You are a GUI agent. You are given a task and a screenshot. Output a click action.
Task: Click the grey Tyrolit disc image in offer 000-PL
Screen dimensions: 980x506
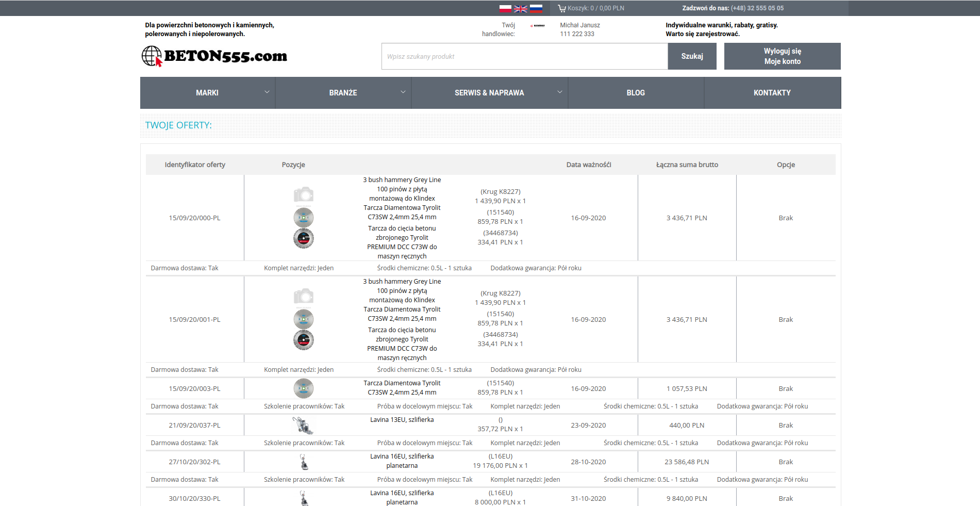304,217
